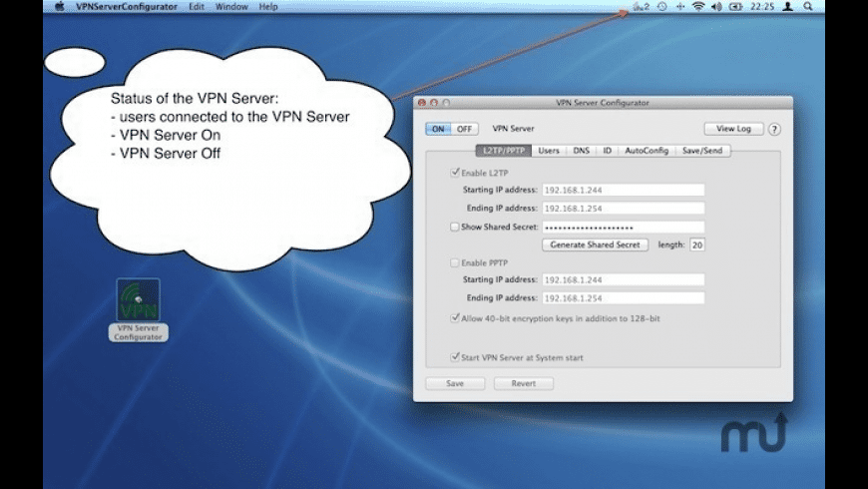Viewport: 868px width, 489px height.
Task: Open the AutoConfig tab
Action: [x=647, y=151]
